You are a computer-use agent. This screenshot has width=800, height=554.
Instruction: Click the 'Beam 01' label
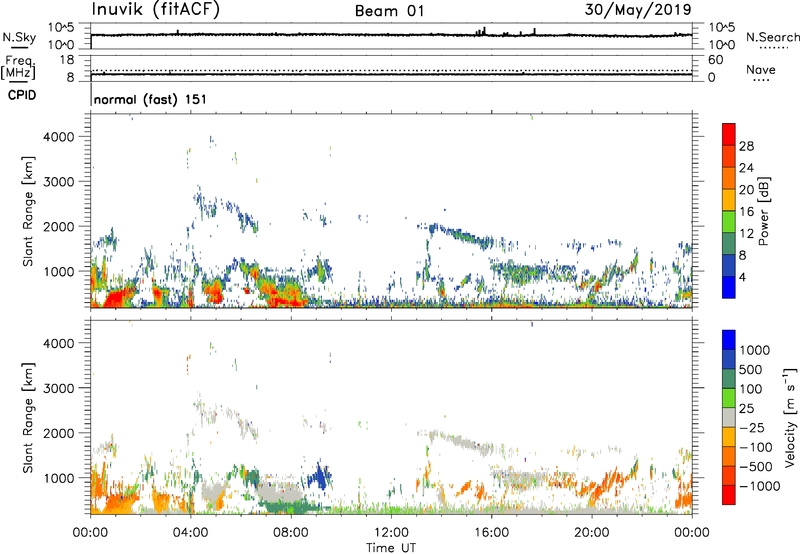tap(389, 11)
